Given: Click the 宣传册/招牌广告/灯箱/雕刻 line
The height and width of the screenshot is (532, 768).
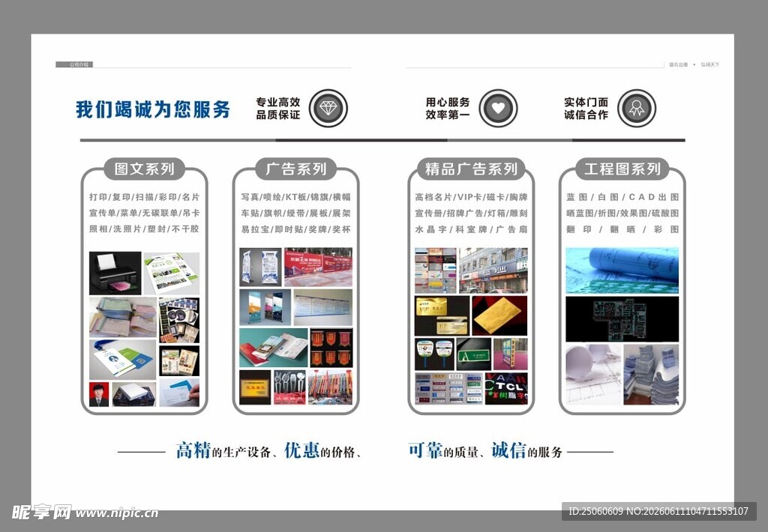Looking at the screenshot, I should (x=471, y=213).
